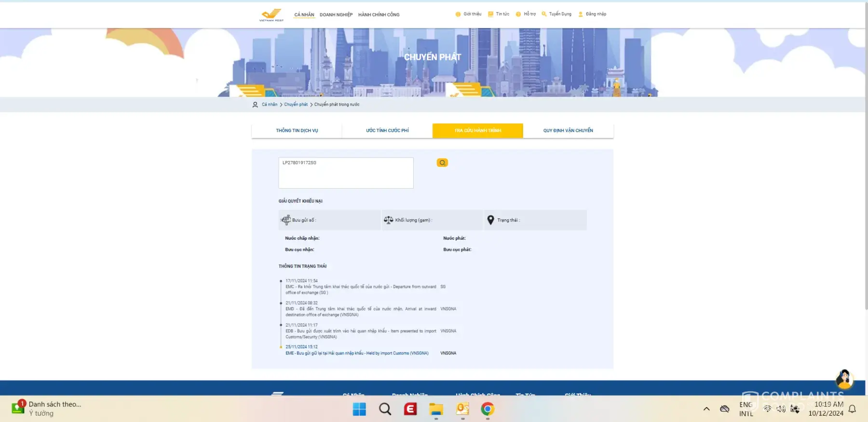Show hidden system tray icons

[x=706, y=409]
